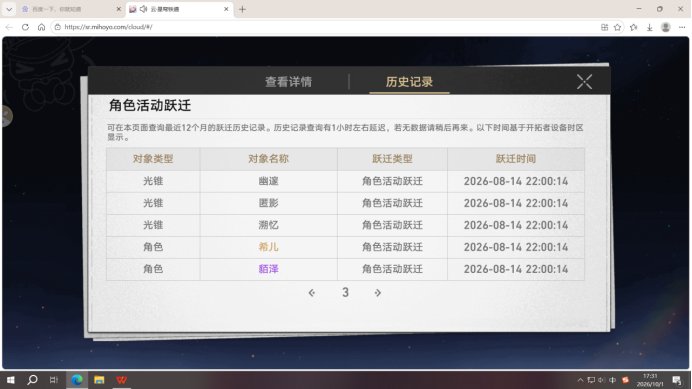This screenshot has height=389, width=692.
Task: Click the 匿影 light cone name
Action: click(268, 203)
